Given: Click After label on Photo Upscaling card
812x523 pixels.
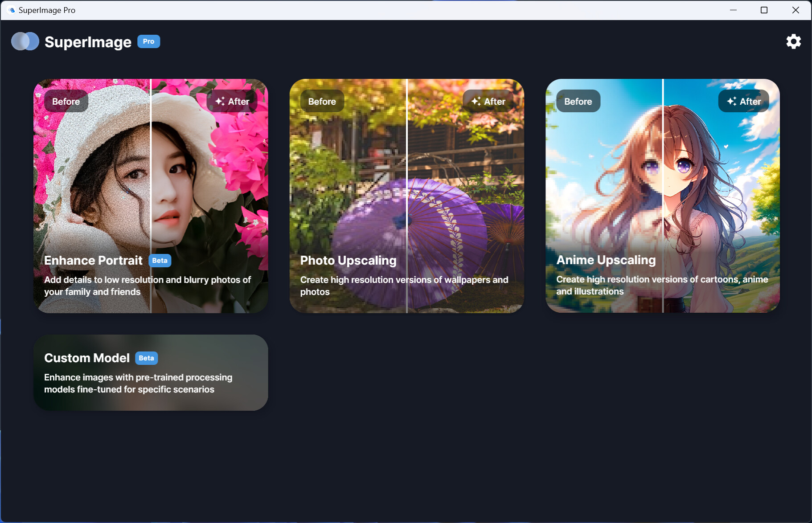Looking at the screenshot, I should (488, 101).
